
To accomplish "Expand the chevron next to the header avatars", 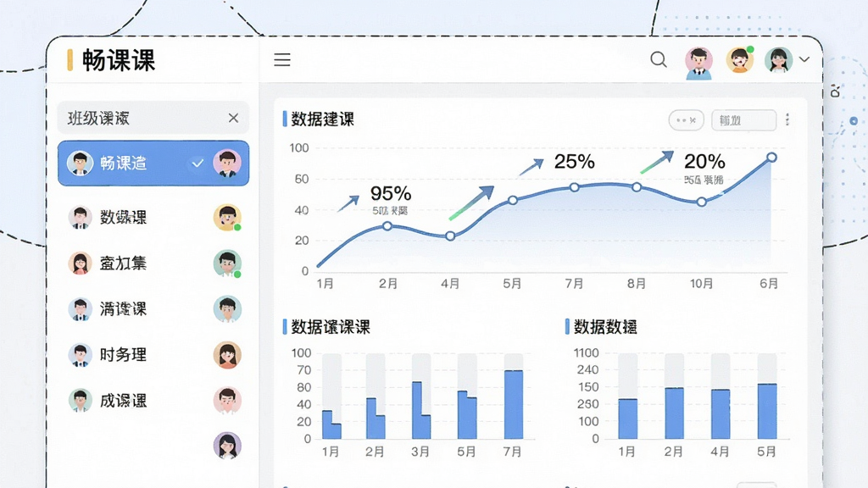I will [x=804, y=60].
